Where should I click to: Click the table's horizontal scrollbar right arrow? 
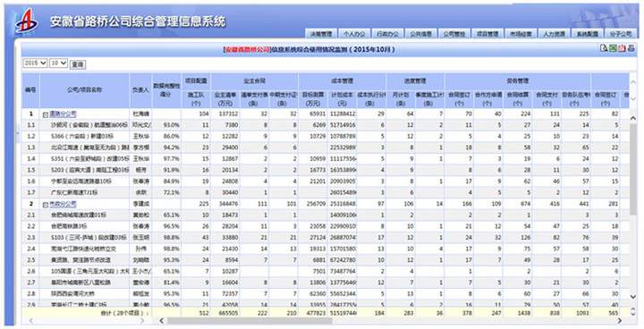pos(620,321)
